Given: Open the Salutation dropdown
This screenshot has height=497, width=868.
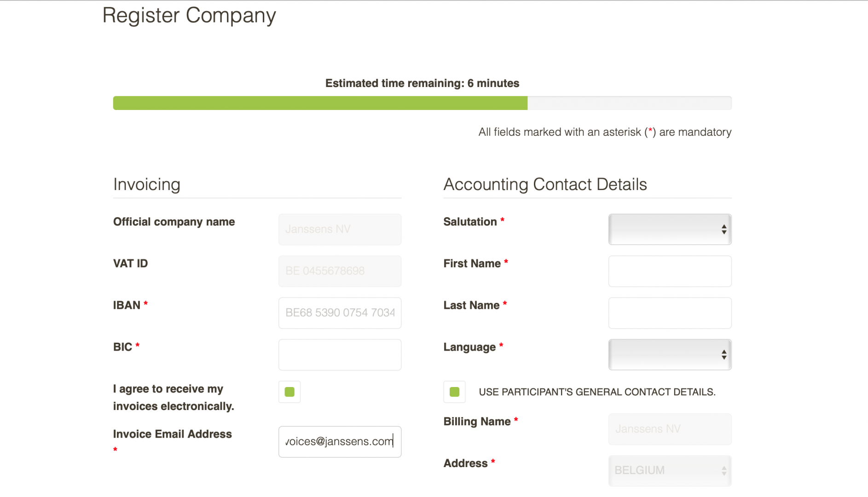Looking at the screenshot, I should coord(669,229).
